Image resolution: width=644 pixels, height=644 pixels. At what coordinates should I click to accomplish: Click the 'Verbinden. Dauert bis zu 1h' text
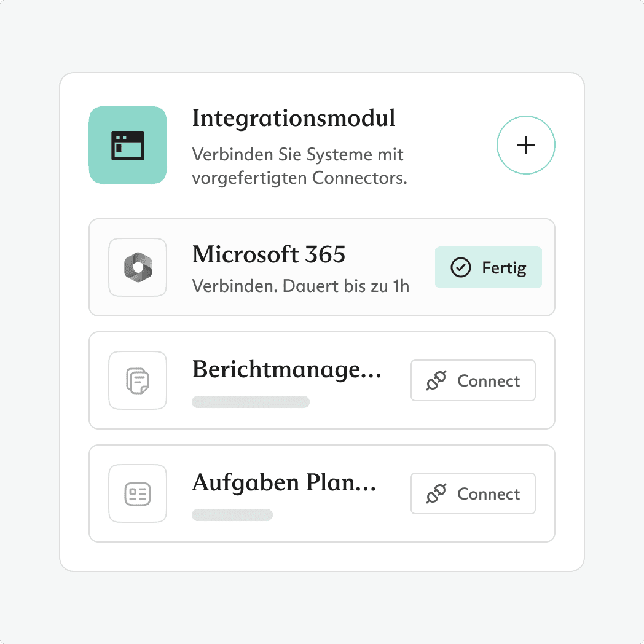300,286
